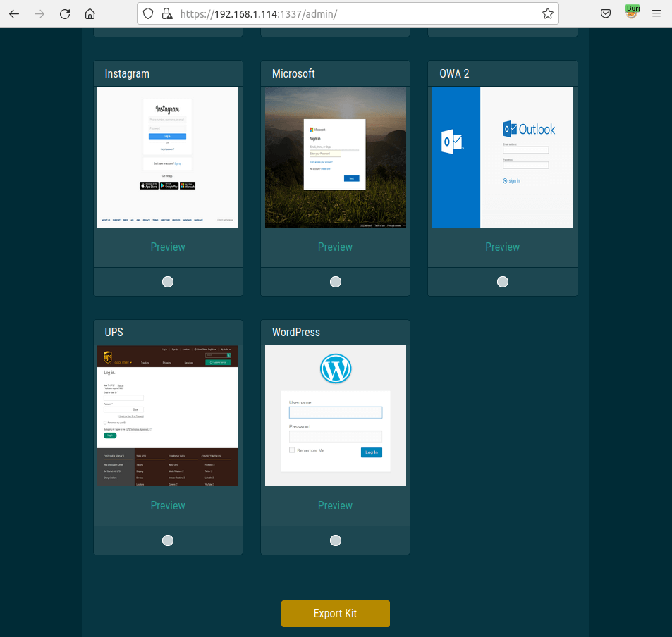Screen dimensions: 672x637
Task: Click the UPS login page thumbnail
Action: click(x=168, y=416)
